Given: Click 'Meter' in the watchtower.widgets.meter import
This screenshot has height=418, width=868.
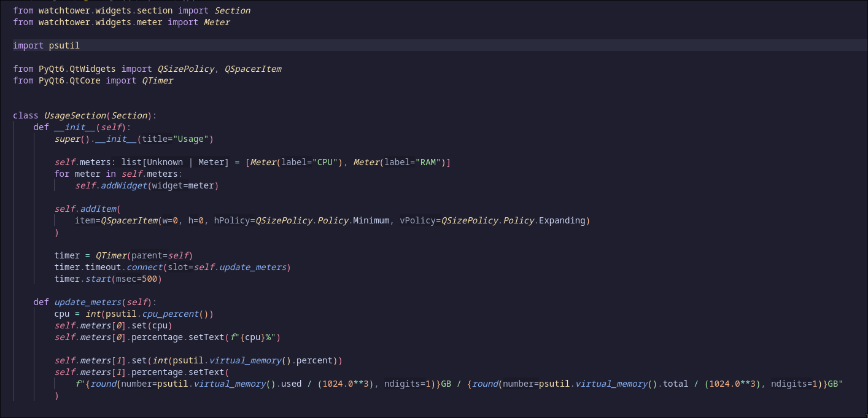Looking at the screenshot, I should coord(217,22).
